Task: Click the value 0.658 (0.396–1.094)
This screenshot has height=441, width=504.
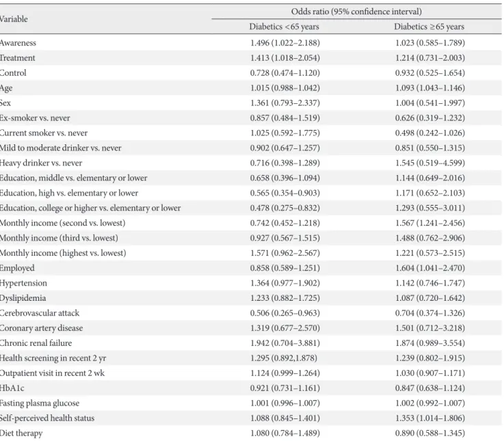Action: pyautogui.click(x=285, y=178)
